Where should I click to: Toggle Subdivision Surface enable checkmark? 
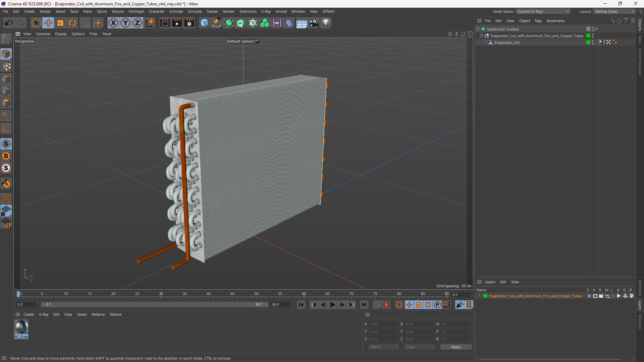click(x=596, y=29)
